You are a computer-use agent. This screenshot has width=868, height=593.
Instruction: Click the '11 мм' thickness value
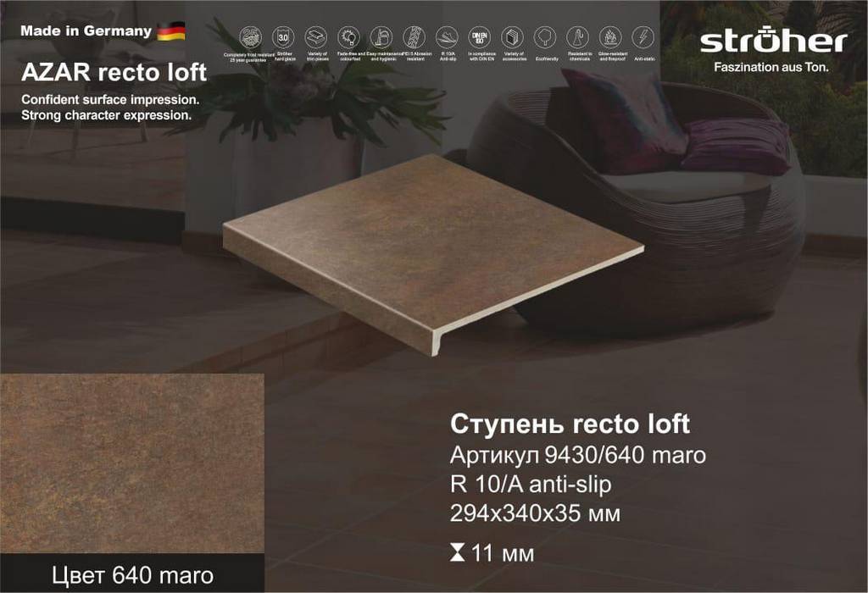point(503,553)
